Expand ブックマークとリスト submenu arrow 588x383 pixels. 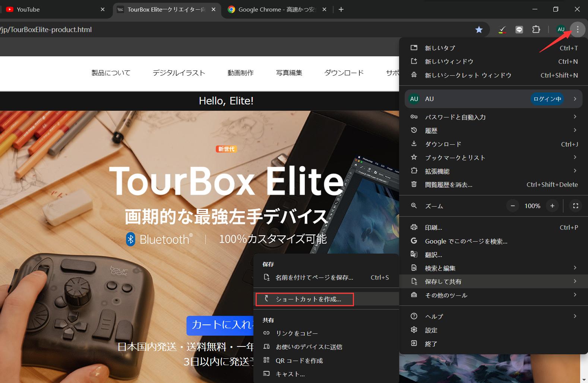pos(575,157)
